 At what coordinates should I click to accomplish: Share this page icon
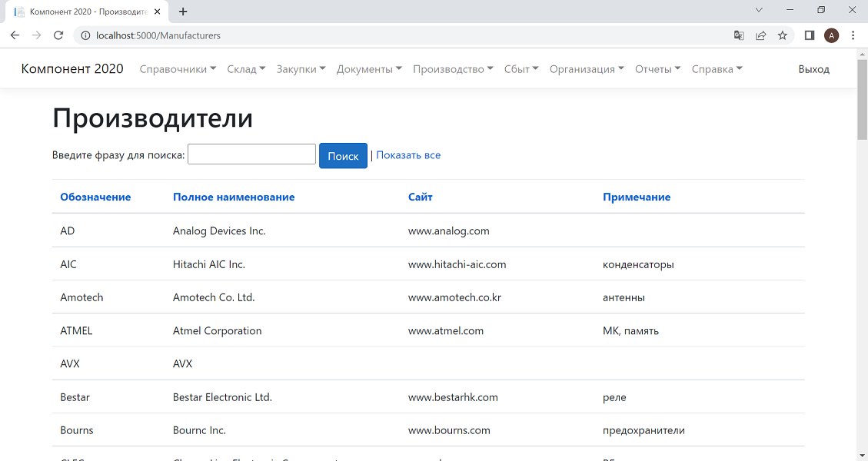coord(760,35)
